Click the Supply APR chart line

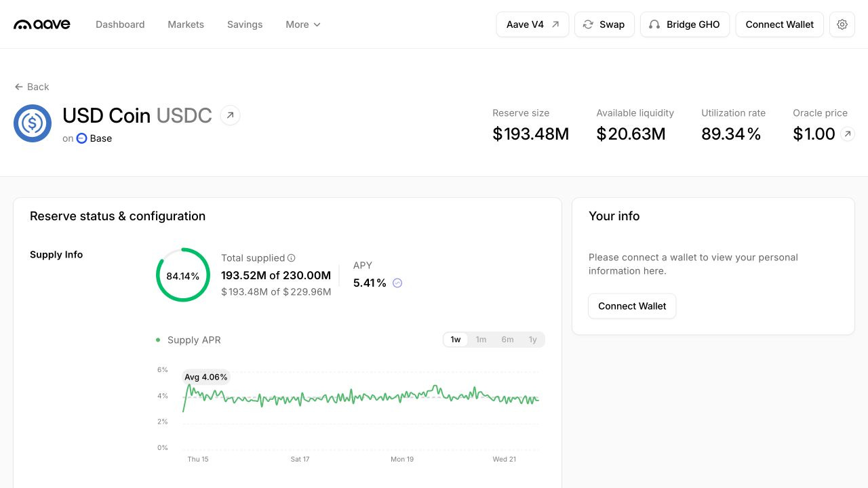coord(361,398)
